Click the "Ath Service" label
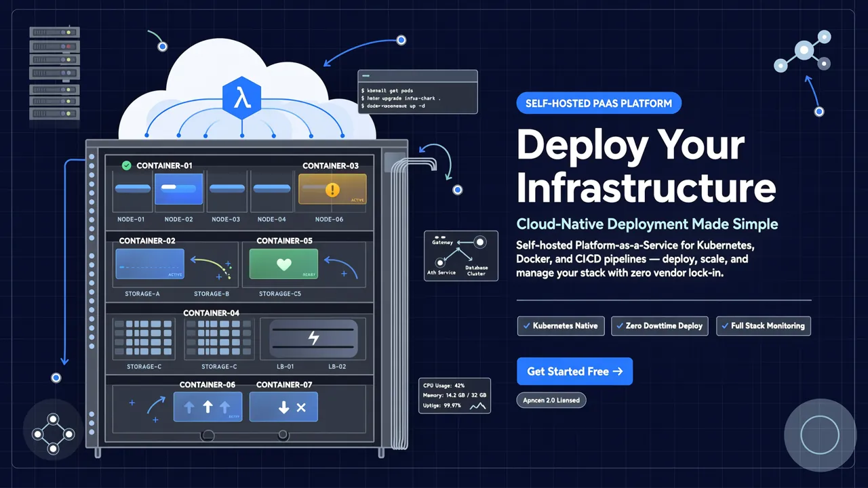This screenshot has height=488, width=868. [x=441, y=272]
